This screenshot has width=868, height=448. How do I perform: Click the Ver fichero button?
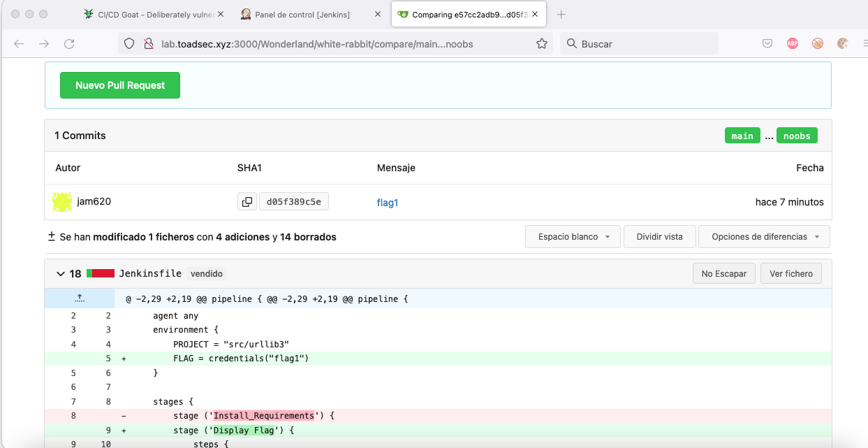tap(791, 274)
